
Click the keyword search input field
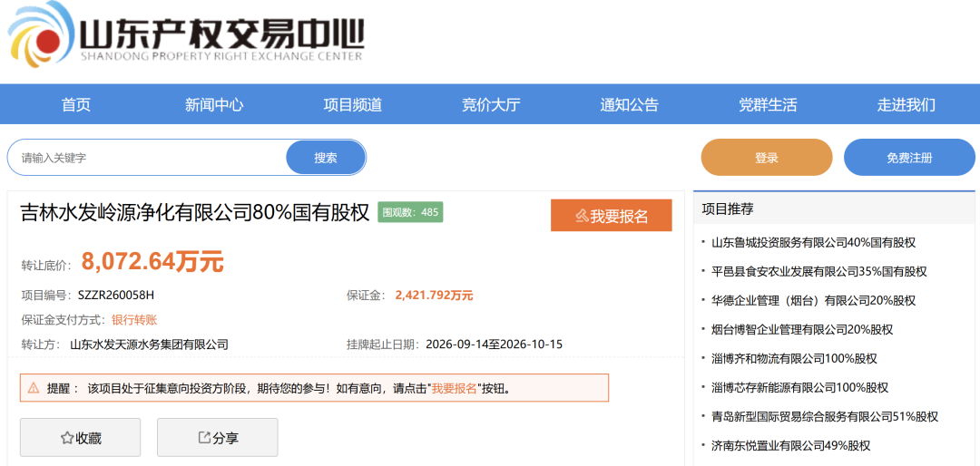(148, 158)
